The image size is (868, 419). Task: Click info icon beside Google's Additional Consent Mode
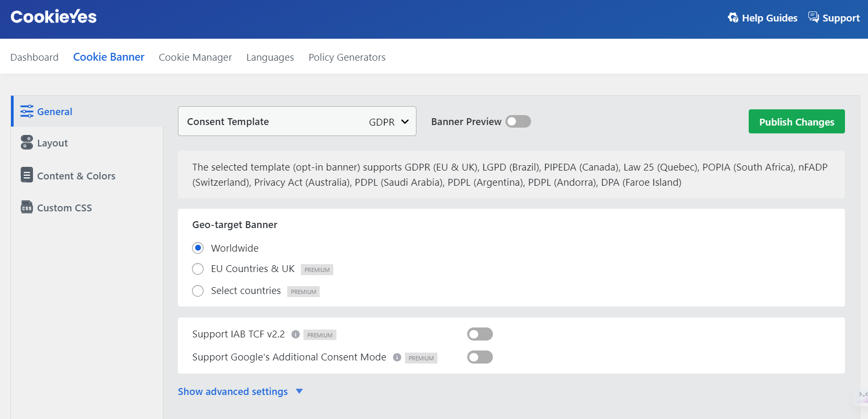click(397, 357)
